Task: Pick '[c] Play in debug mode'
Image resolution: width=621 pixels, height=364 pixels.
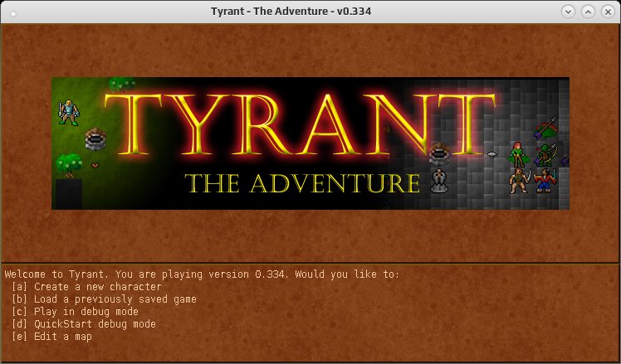Action: point(76,312)
